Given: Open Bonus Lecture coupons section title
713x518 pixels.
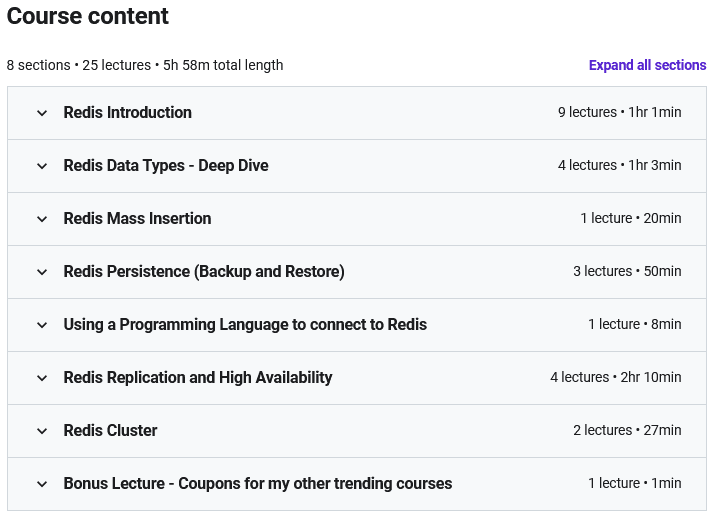Looking at the screenshot, I should 258,484.
